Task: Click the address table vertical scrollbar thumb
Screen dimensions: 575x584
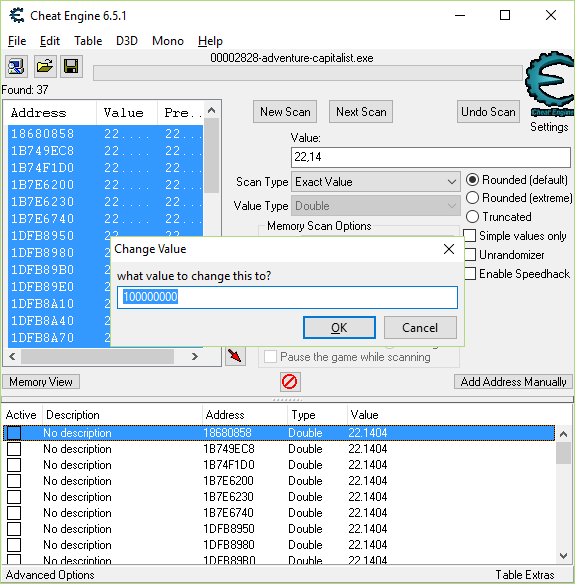Action: click(563, 453)
